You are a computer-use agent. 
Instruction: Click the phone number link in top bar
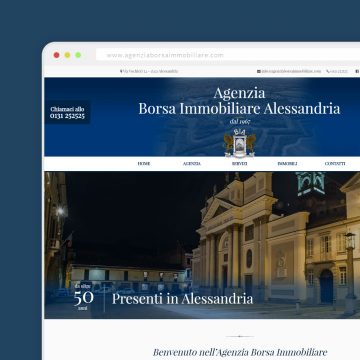[x=337, y=71]
